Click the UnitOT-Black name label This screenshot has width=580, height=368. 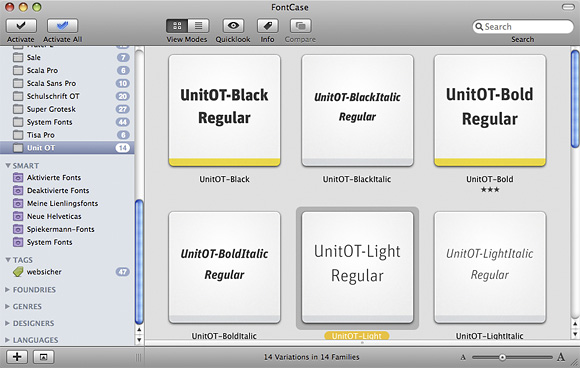(225, 179)
